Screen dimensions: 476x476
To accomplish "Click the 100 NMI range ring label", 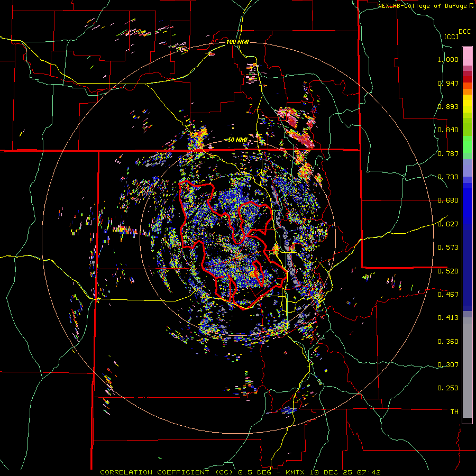I will tap(237, 42).
